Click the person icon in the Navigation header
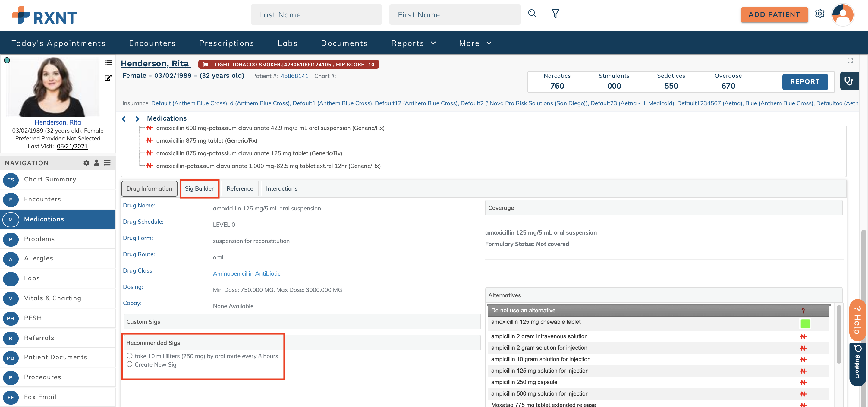868x407 pixels. pos(96,163)
